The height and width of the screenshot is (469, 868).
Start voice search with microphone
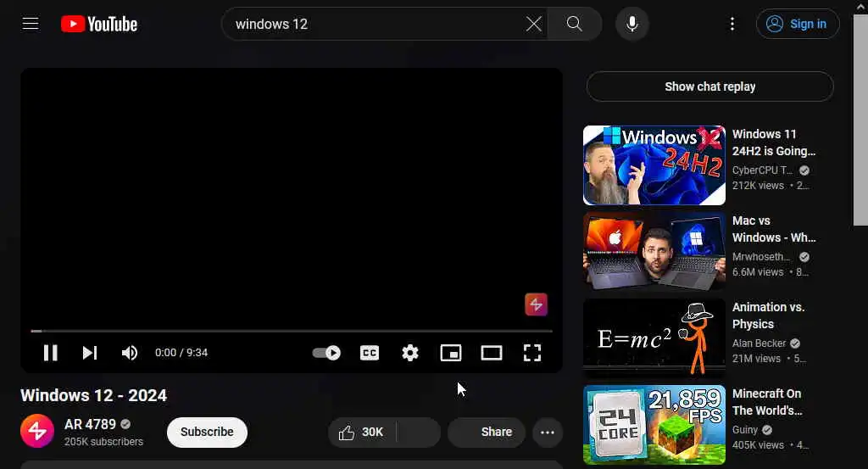click(632, 24)
